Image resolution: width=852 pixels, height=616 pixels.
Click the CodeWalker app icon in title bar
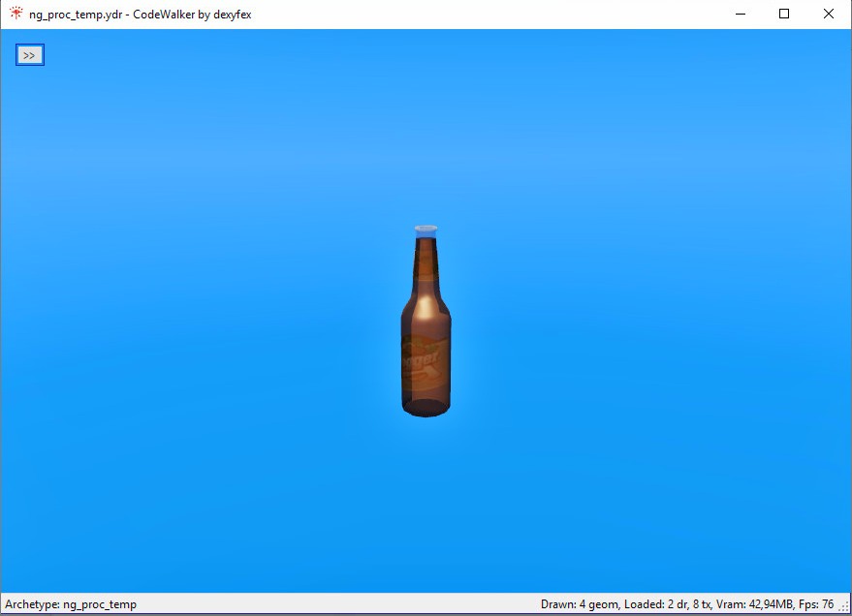16,14
